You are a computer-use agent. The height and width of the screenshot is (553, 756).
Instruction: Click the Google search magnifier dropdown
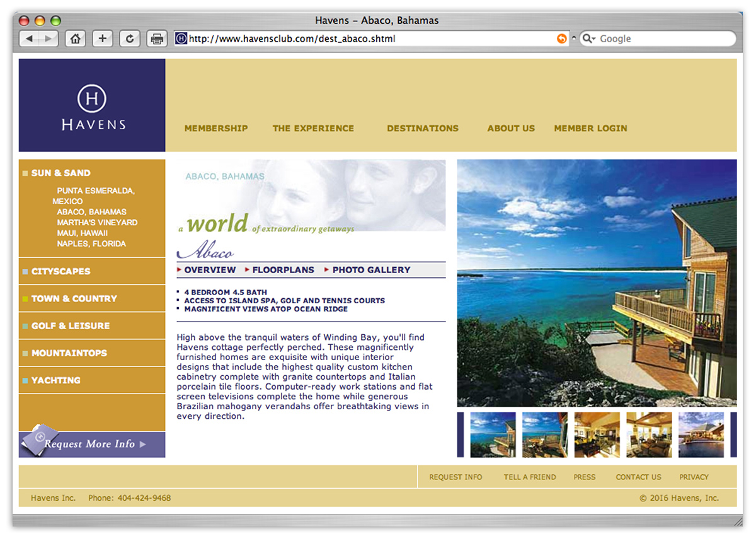(x=588, y=38)
